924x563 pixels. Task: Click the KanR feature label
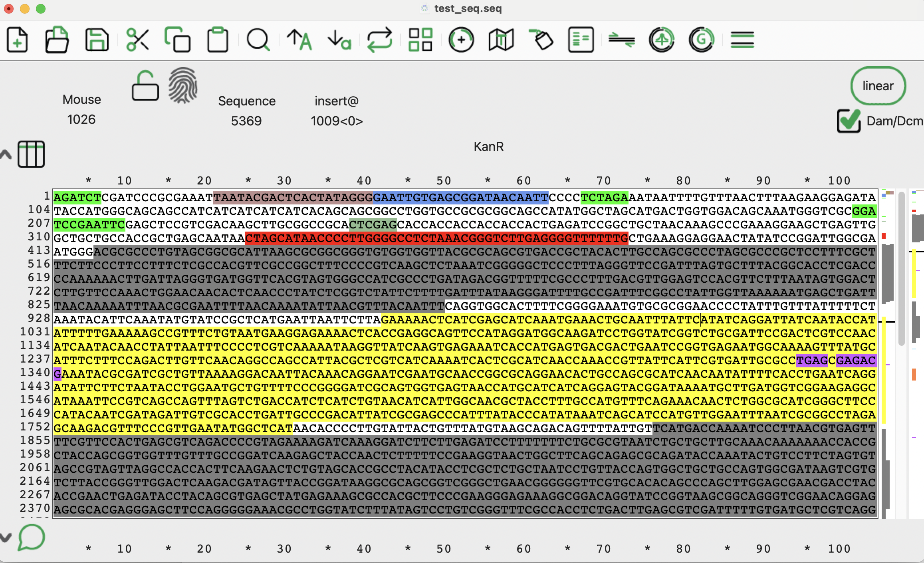tap(489, 147)
